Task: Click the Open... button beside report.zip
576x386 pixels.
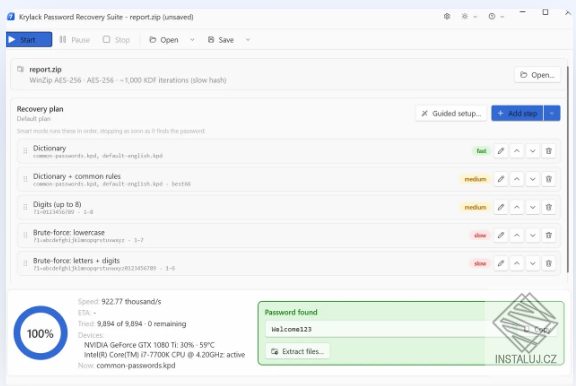Action: click(x=537, y=75)
